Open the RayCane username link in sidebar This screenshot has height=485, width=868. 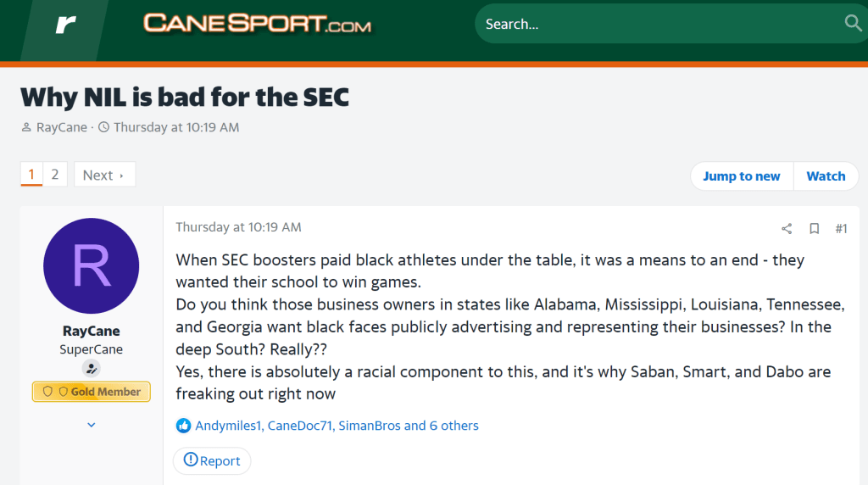pyautogui.click(x=92, y=332)
